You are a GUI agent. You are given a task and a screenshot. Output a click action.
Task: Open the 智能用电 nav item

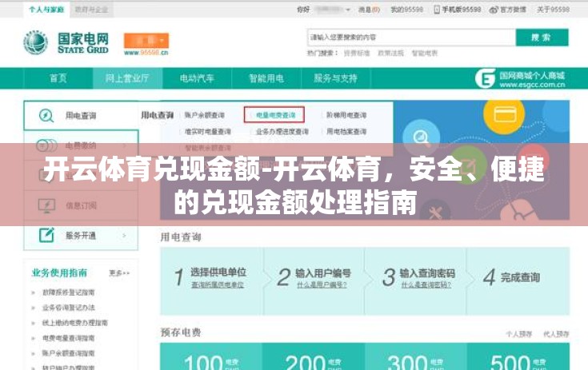pos(266,78)
